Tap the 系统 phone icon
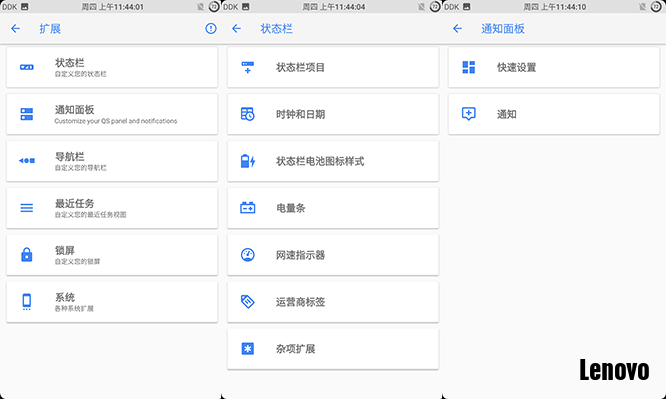Image resolution: width=666 pixels, height=399 pixels. tap(26, 302)
